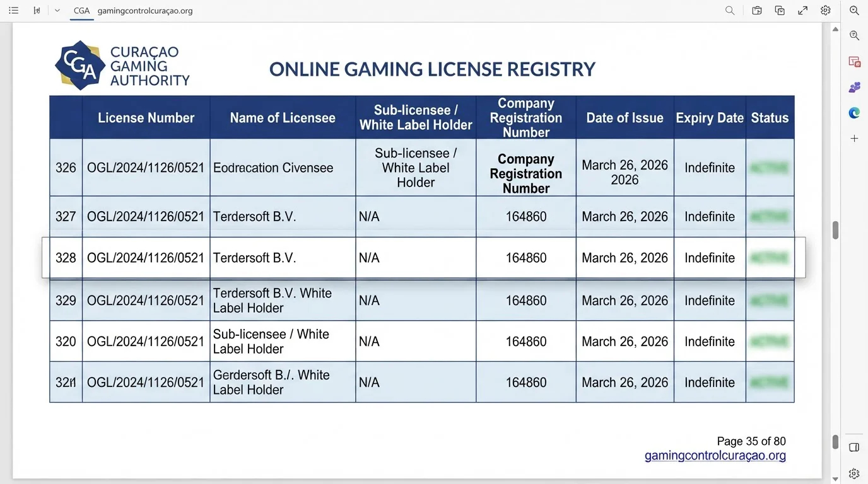This screenshot has height=484, width=868.
Task: Select the row number 328 cell
Action: [x=66, y=258]
